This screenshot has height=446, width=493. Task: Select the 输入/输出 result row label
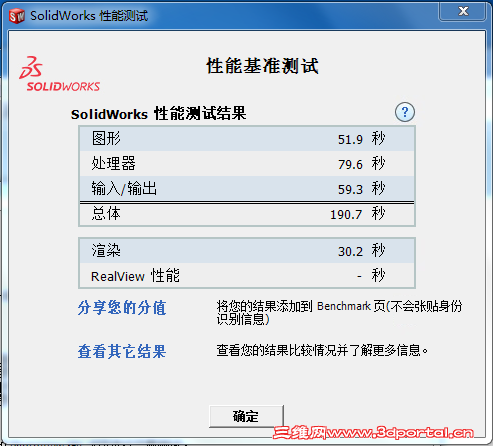click(x=124, y=188)
